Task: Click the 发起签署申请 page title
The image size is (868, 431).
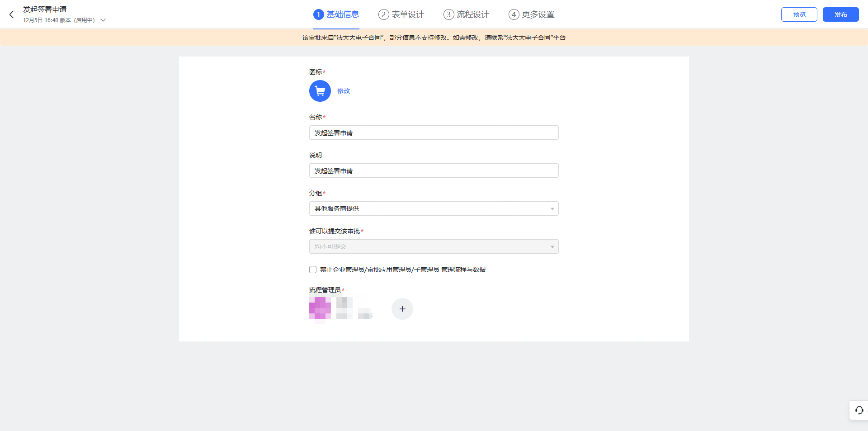Action: point(45,9)
